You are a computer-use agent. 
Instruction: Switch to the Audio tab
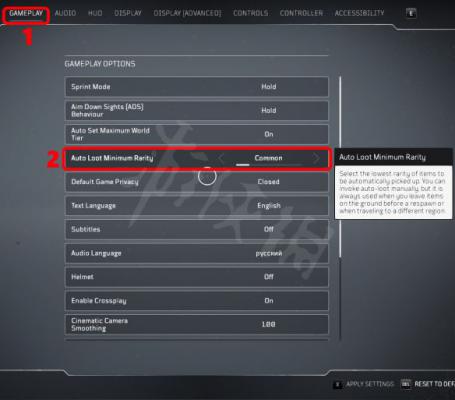[65, 13]
